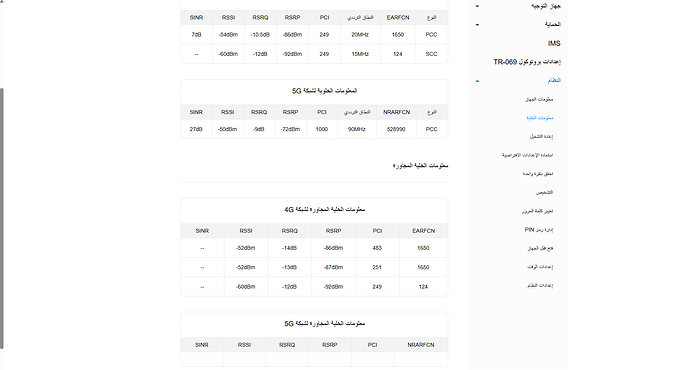Click the NRARFCN header in the 5G neighbor table
Viewport: 690px width, 370px height.
[x=421, y=345]
